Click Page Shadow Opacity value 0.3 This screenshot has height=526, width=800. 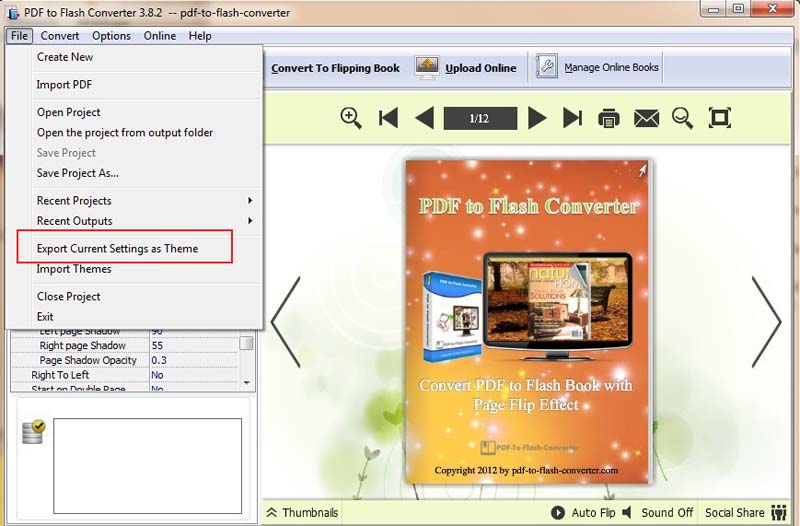[159, 360]
